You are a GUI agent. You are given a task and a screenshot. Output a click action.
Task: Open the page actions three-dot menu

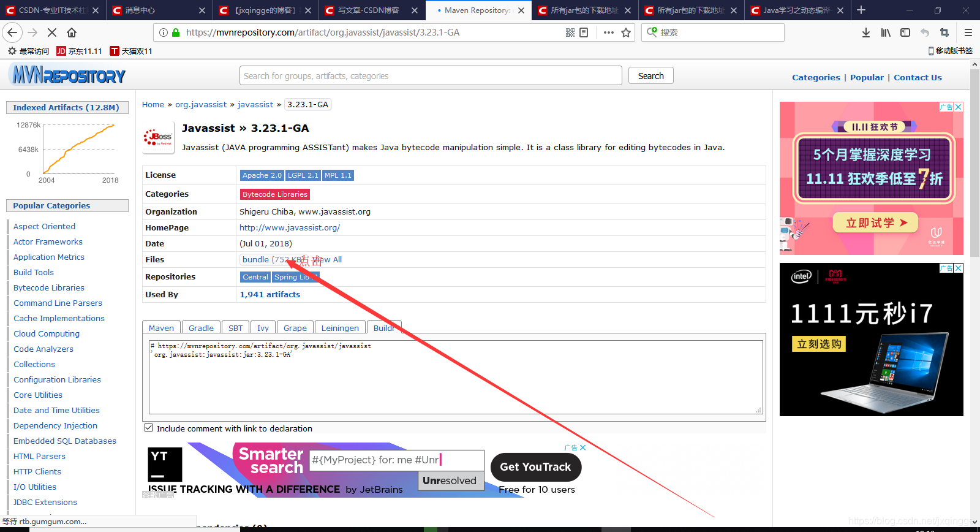608,32
